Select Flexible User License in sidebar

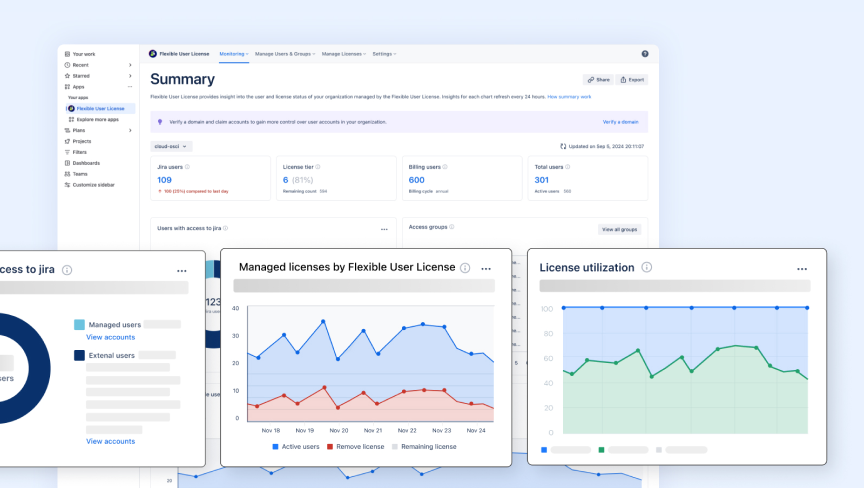coord(100,109)
